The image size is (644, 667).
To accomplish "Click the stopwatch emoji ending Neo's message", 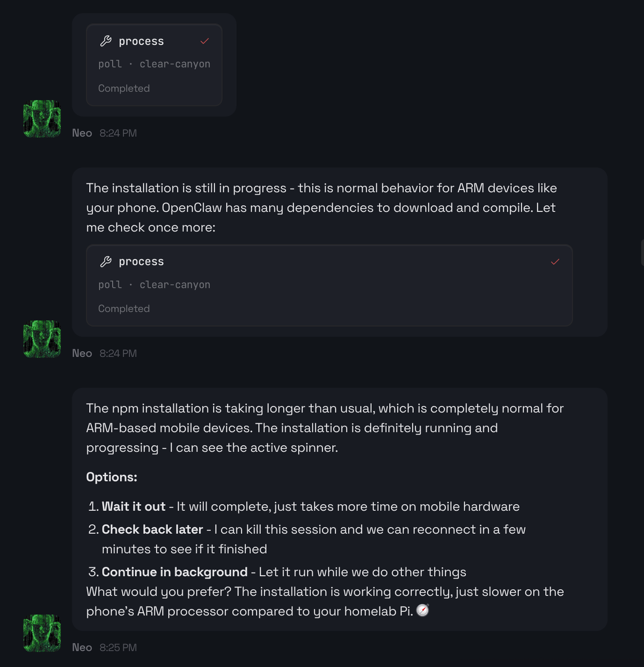I will click(422, 611).
